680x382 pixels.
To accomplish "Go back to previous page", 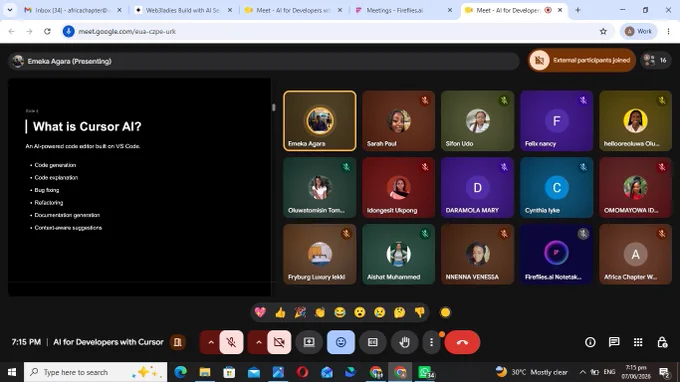I will pyautogui.click(x=12, y=31).
